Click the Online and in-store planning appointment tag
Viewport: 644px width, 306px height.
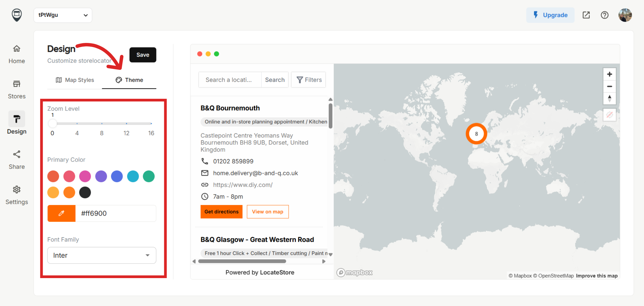[x=264, y=122]
